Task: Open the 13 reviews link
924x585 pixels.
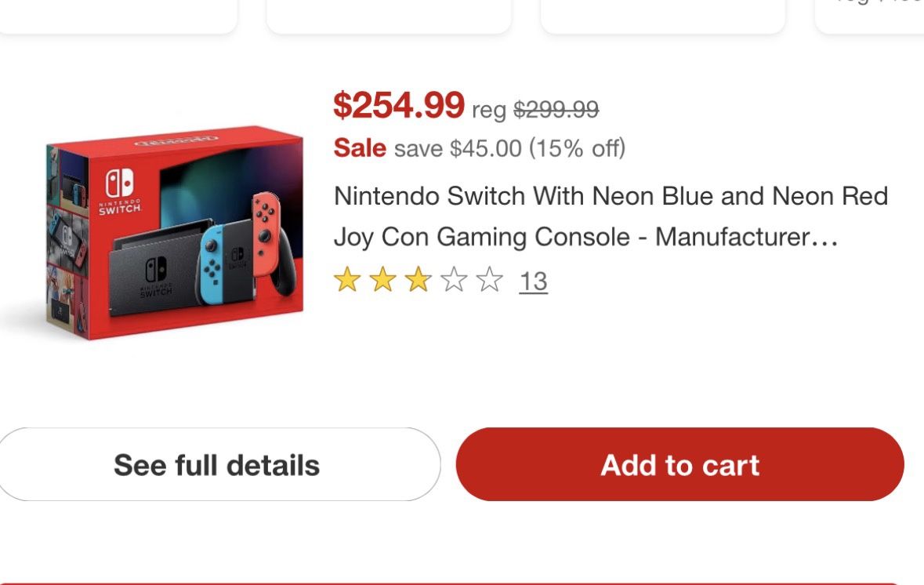Action: tap(533, 281)
